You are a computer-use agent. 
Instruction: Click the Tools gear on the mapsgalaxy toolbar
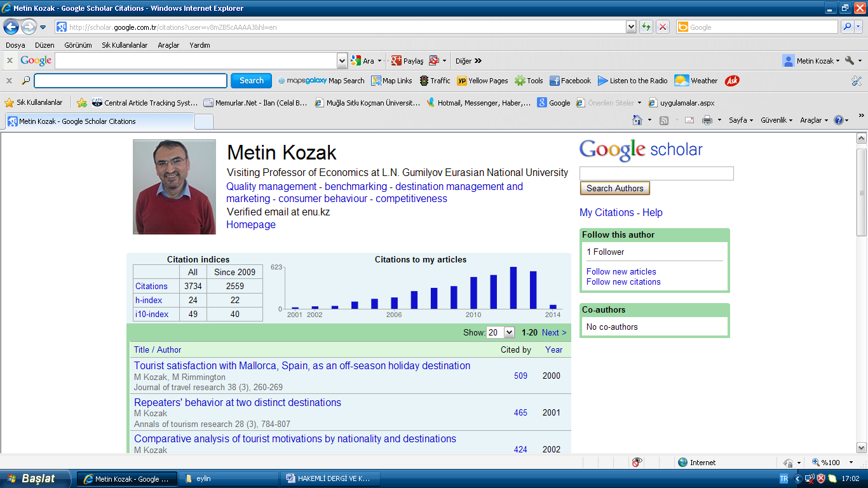pyautogui.click(x=520, y=81)
